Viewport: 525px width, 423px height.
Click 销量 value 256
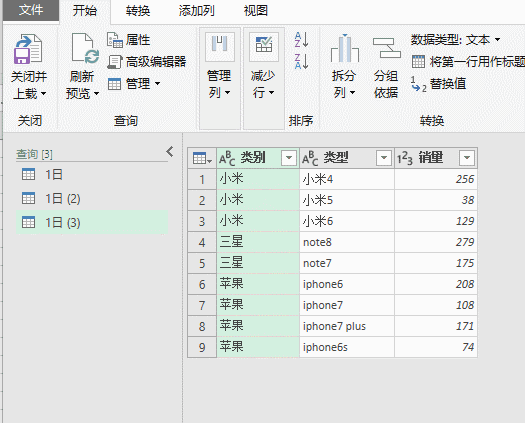click(x=436, y=180)
